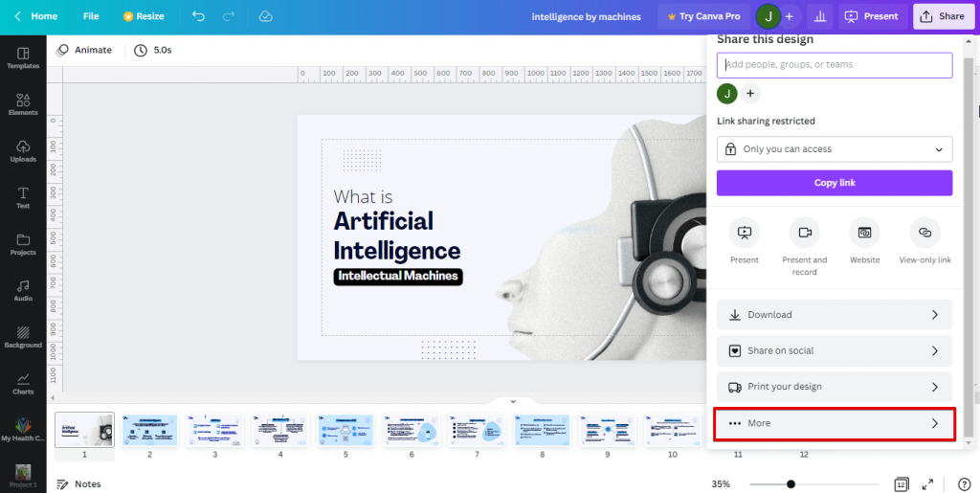This screenshot has height=493, width=980.
Task: Select the Text tool in sidebar
Action: click(x=23, y=197)
